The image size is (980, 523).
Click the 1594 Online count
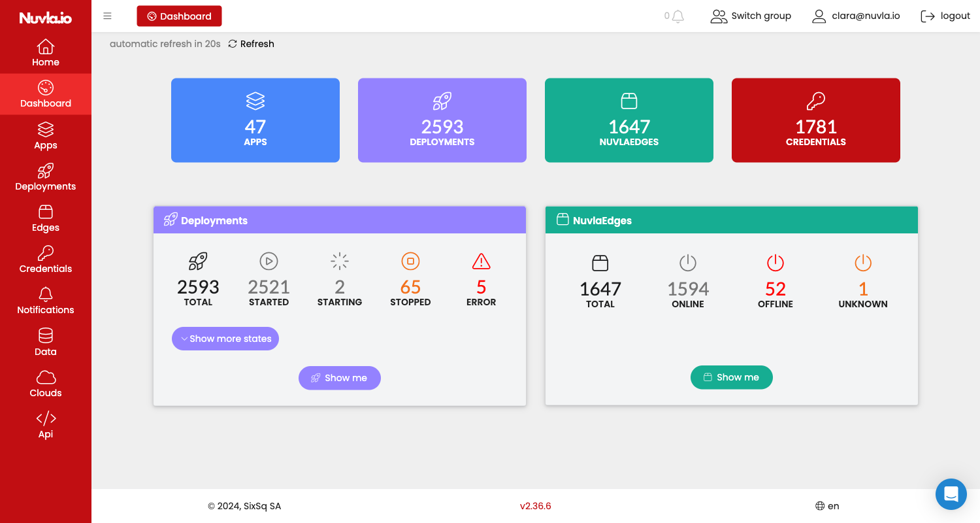pyautogui.click(x=688, y=289)
